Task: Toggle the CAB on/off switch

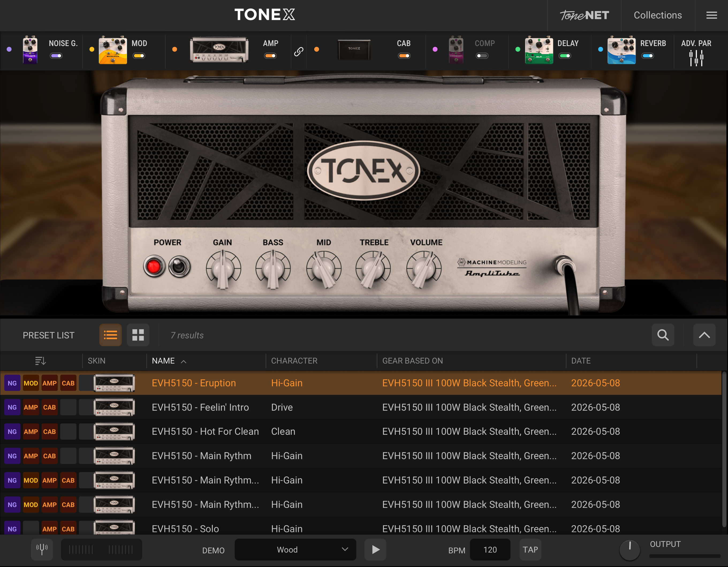Action: coord(404,56)
